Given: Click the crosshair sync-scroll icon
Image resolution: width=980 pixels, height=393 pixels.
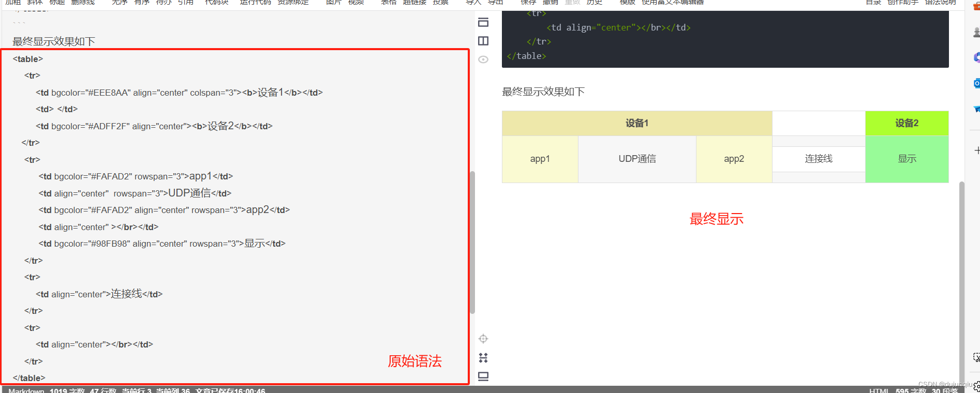Looking at the screenshot, I should pos(483,339).
